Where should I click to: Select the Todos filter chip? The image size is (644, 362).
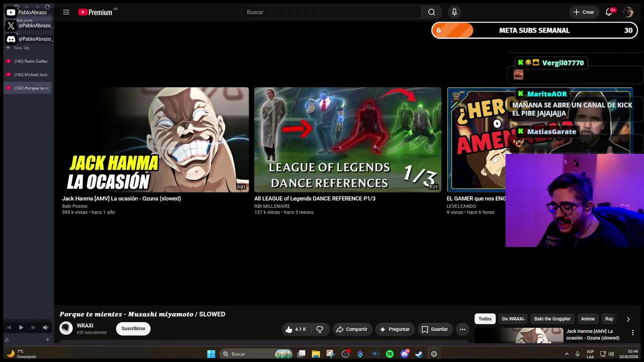[485, 319]
